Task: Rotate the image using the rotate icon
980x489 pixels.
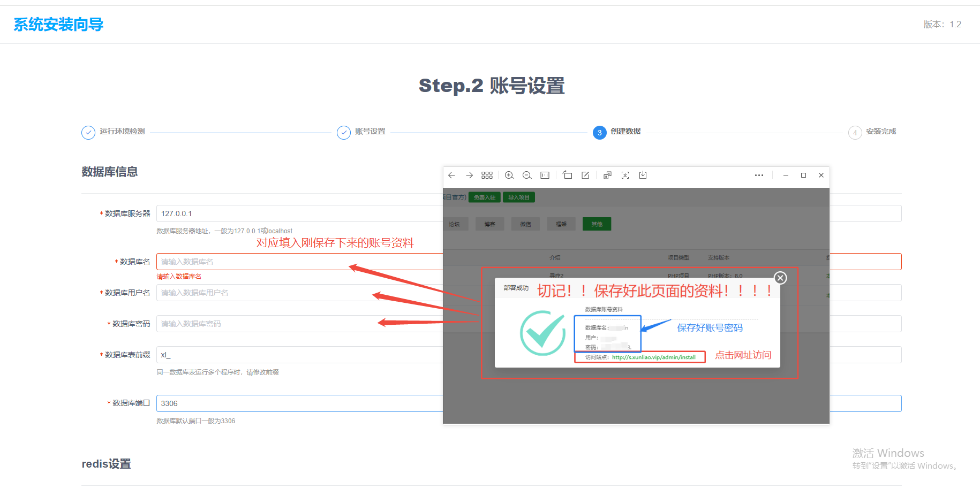Action: (x=568, y=175)
